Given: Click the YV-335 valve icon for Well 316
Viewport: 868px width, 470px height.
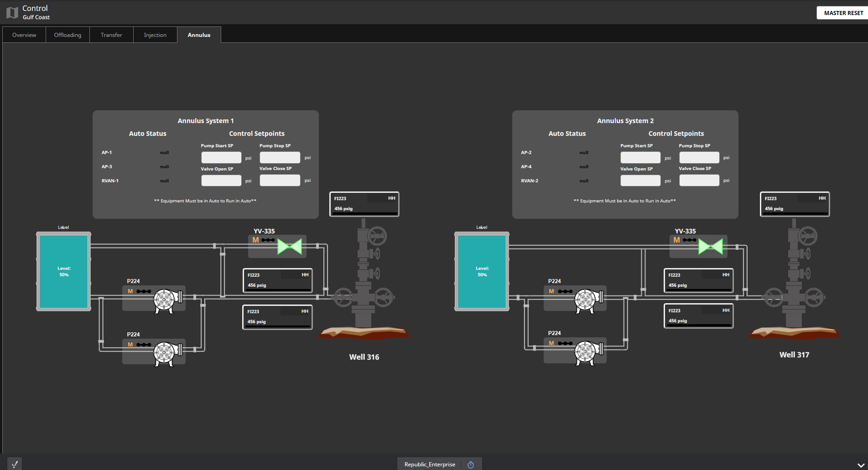Looking at the screenshot, I should 290,247.
